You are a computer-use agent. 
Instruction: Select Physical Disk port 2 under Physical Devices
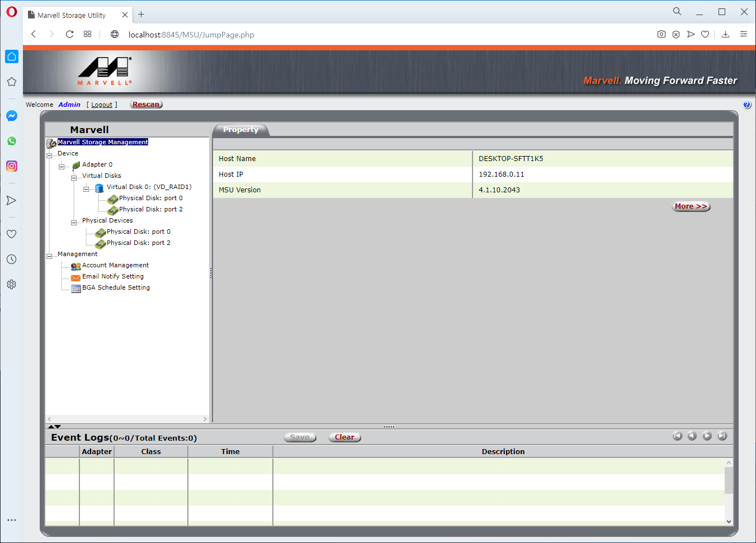(x=138, y=243)
